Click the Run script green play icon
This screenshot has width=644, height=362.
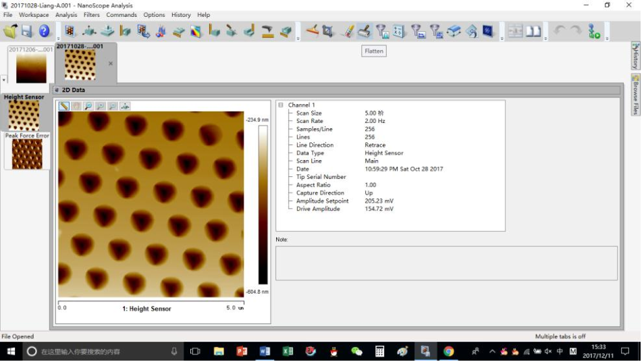click(x=594, y=31)
